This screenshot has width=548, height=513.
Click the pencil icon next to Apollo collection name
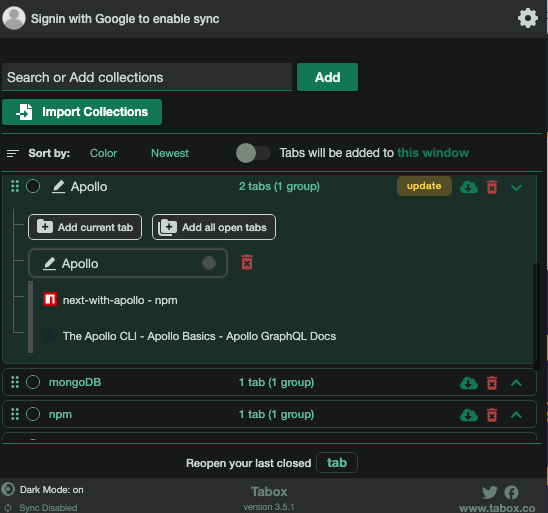click(58, 187)
